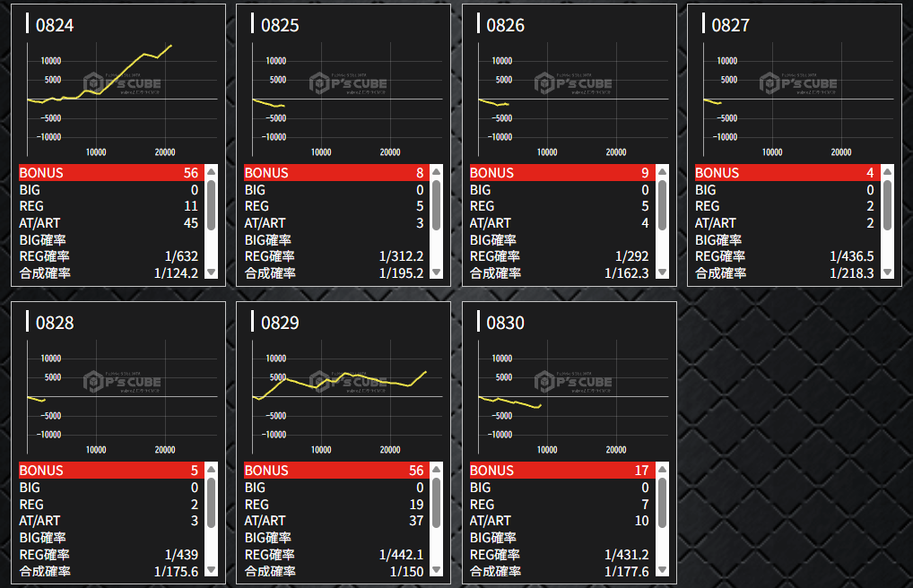913x588 pixels.
Task: Select machine number 0827 title
Action: tap(731, 25)
